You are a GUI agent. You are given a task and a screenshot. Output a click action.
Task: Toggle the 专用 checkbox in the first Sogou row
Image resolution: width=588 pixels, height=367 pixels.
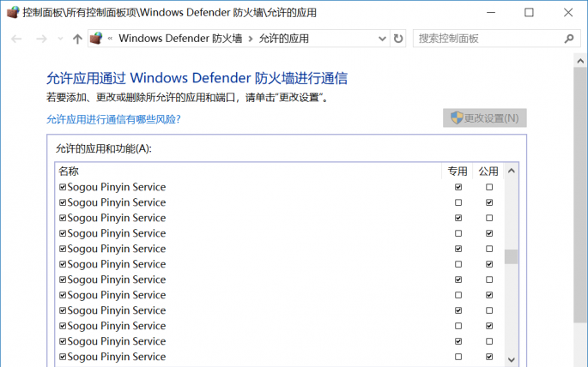click(458, 187)
